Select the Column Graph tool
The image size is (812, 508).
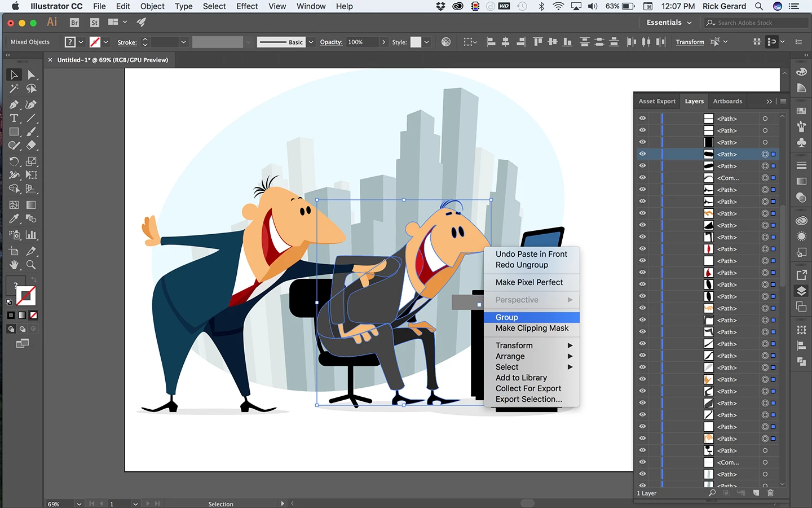click(32, 235)
